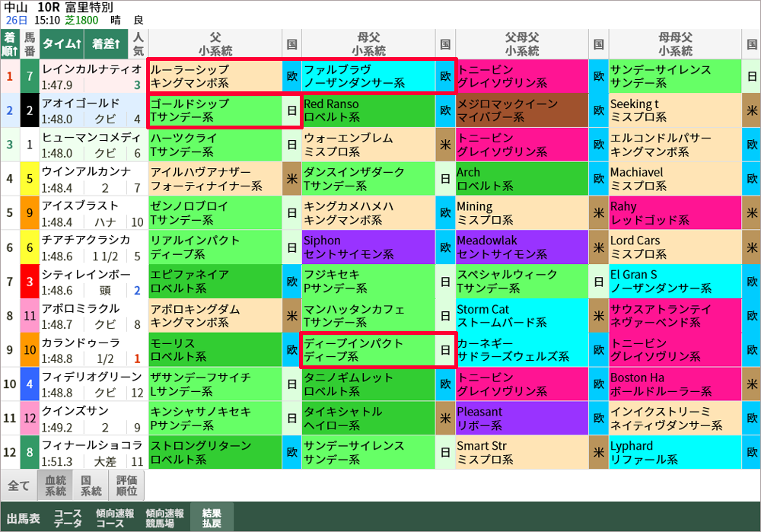Open the 結果払戻 bottom tab

(x=212, y=518)
